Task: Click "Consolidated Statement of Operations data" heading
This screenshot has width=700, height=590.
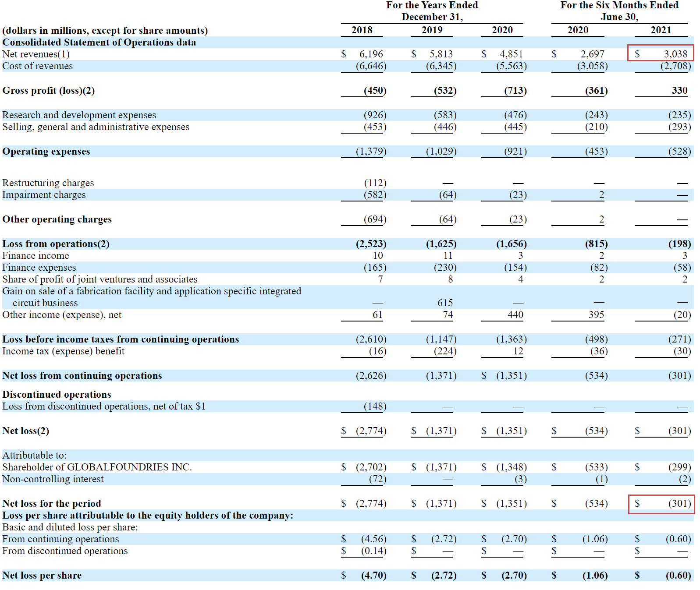Action: pyautogui.click(x=99, y=42)
